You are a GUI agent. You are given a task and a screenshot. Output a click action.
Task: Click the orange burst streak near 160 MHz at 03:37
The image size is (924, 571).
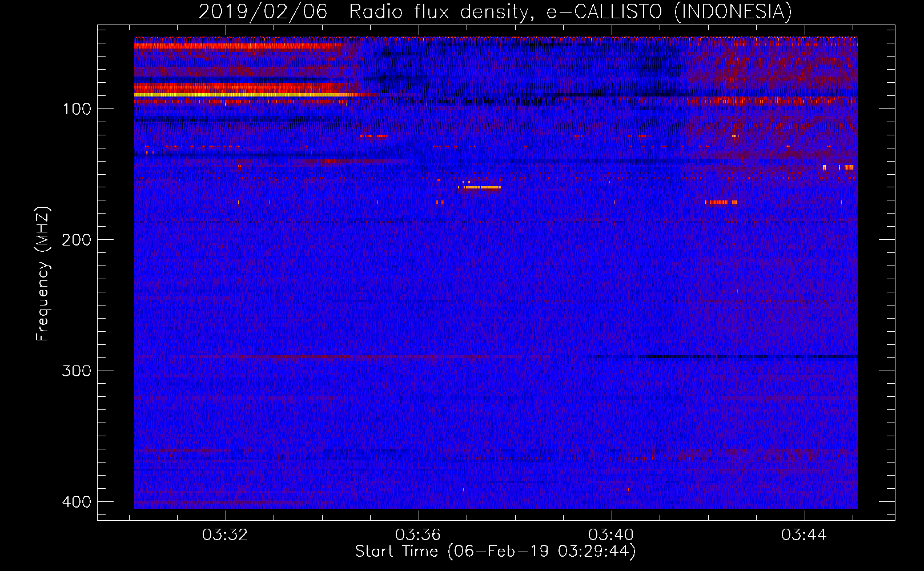pos(483,187)
